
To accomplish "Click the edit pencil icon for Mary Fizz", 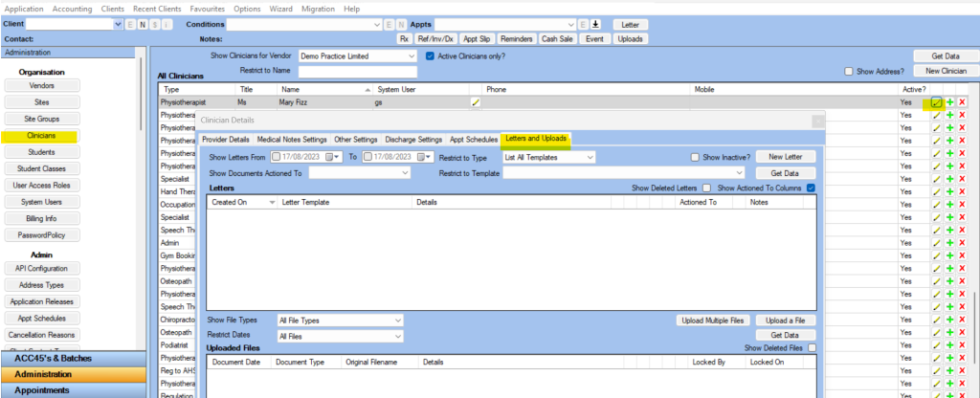I will [x=936, y=101].
